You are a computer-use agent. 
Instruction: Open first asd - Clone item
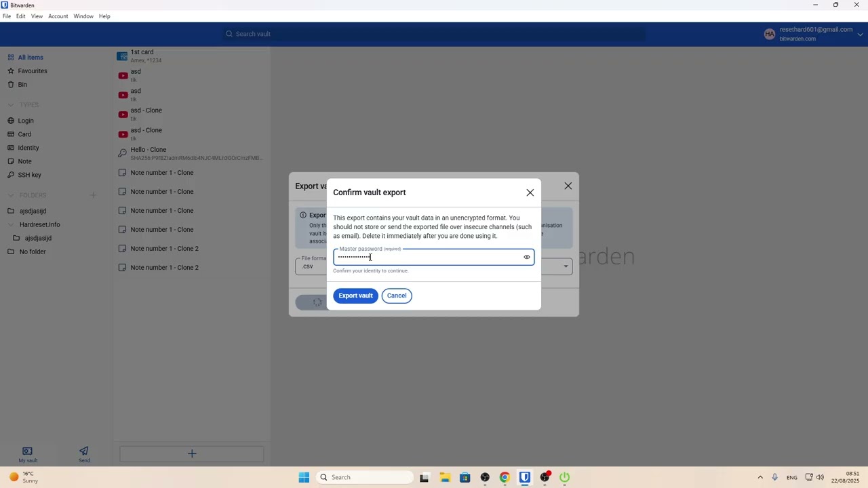[x=192, y=115]
